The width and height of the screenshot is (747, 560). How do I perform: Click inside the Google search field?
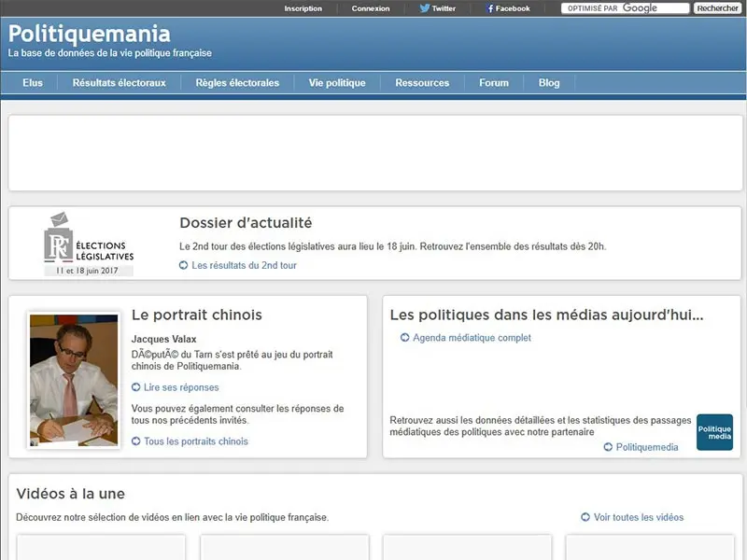[x=627, y=7]
